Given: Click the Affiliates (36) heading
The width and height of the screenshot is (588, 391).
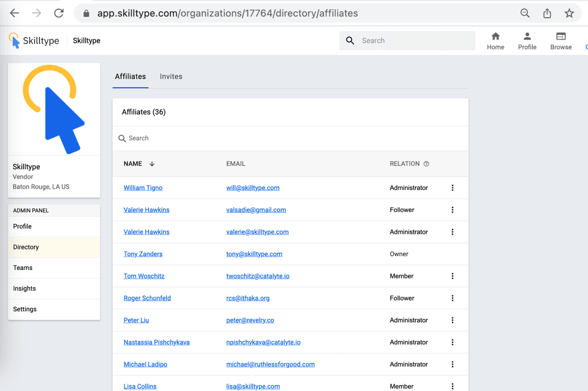Looking at the screenshot, I should [143, 112].
